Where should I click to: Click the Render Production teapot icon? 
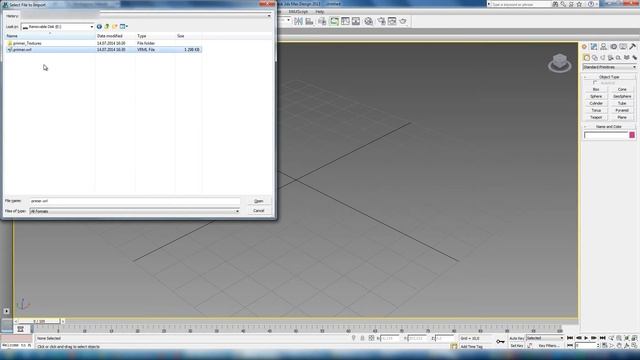403,21
